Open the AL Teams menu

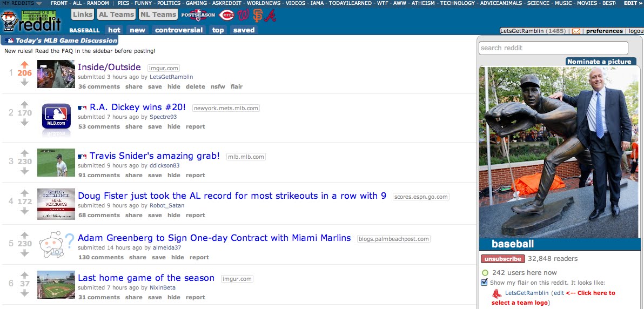click(x=117, y=15)
